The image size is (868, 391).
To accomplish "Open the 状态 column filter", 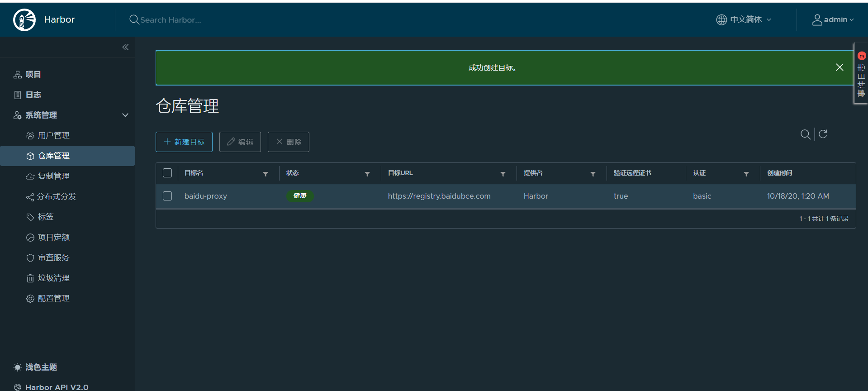I will [x=367, y=174].
